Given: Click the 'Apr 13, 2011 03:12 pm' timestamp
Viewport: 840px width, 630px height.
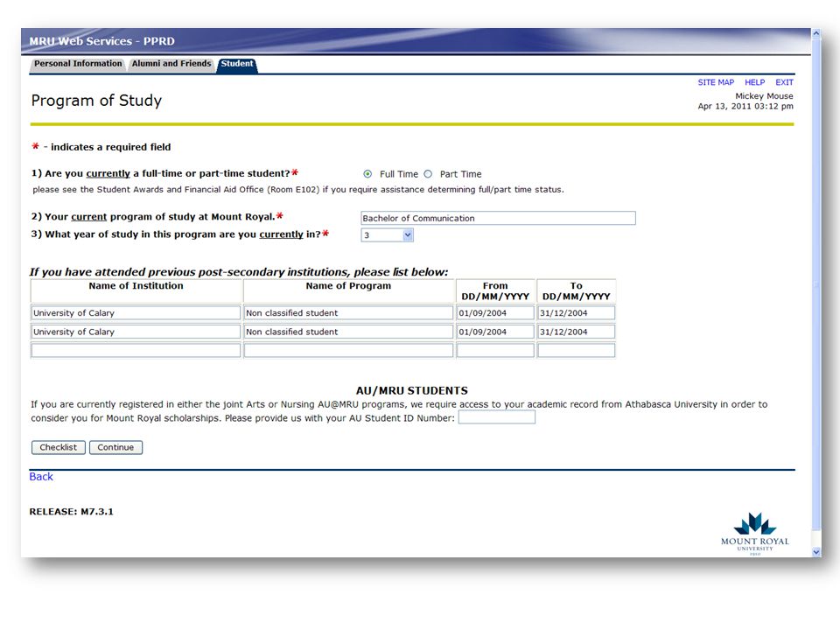Looking at the screenshot, I should click(x=745, y=106).
